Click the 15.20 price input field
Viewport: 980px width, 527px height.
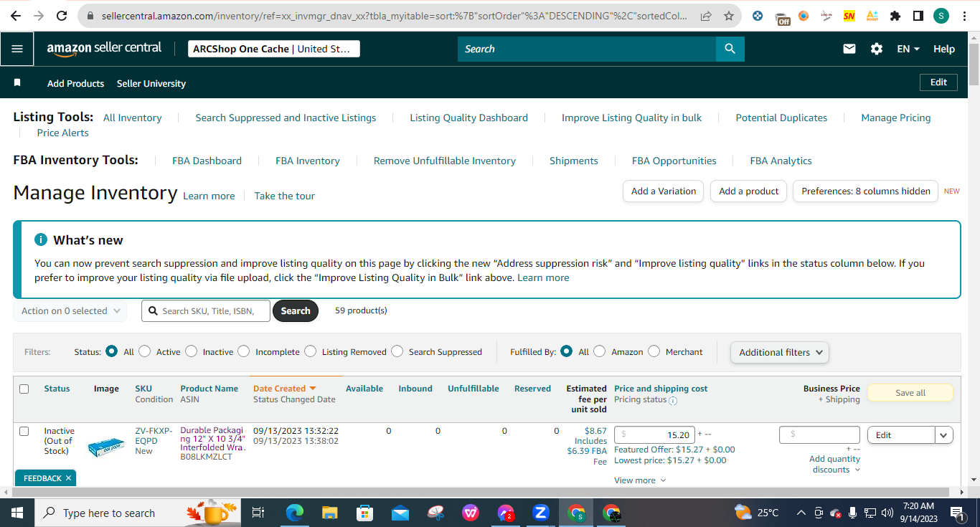pos(654,435)
